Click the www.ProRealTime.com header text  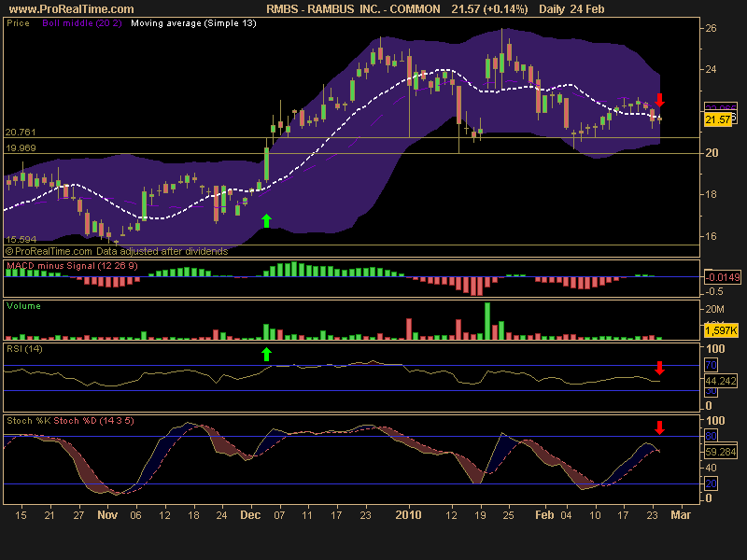click(x=72, y=9)
